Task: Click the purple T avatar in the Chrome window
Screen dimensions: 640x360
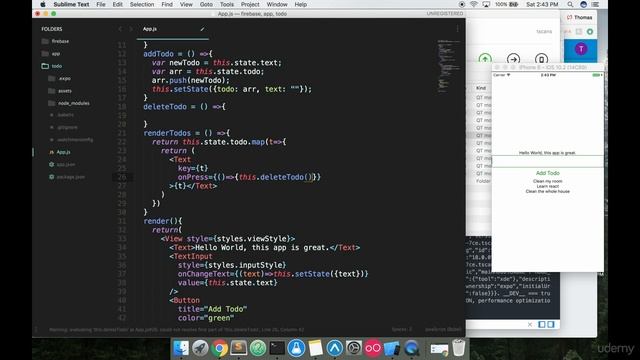Action: pyautogui.click(x=581, y=49)
